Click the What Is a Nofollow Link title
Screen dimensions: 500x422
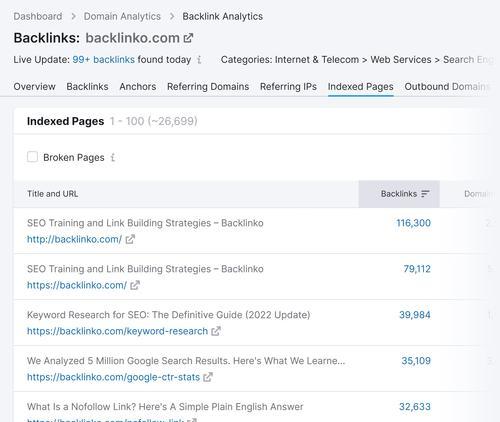click(x=165, y=407)
